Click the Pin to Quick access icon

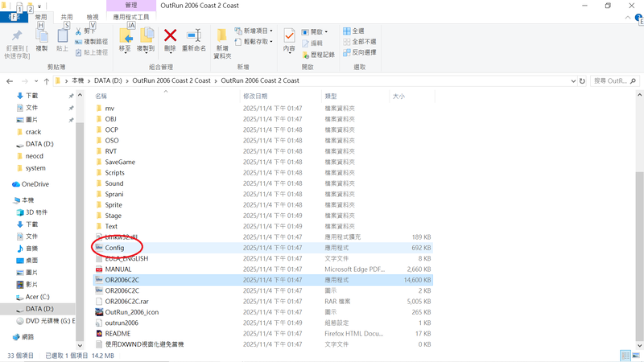click(x=17, y=36)
